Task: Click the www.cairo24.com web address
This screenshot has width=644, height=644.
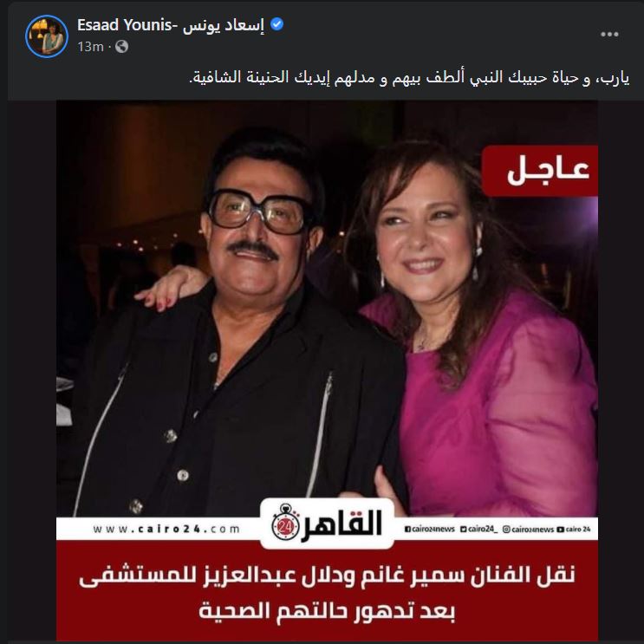Action: click(x=166, y=529)
